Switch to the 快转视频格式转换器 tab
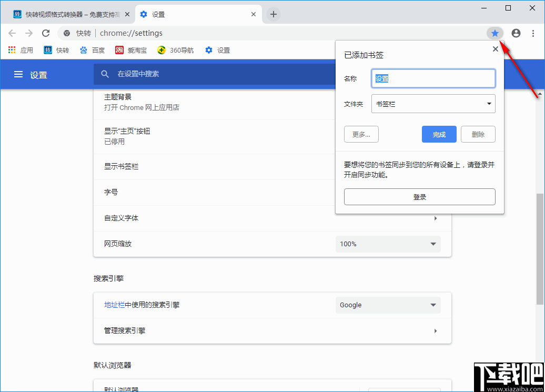 click(68, 14)
